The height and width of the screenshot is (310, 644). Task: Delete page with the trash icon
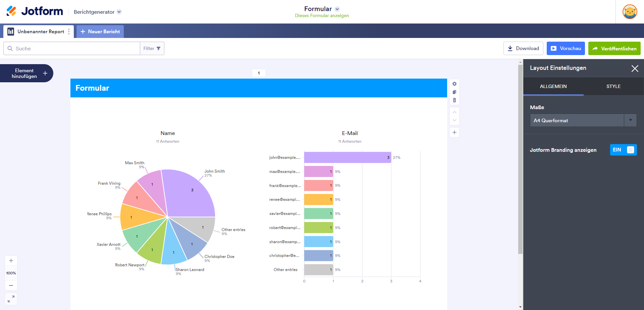(x=454, y=100)
